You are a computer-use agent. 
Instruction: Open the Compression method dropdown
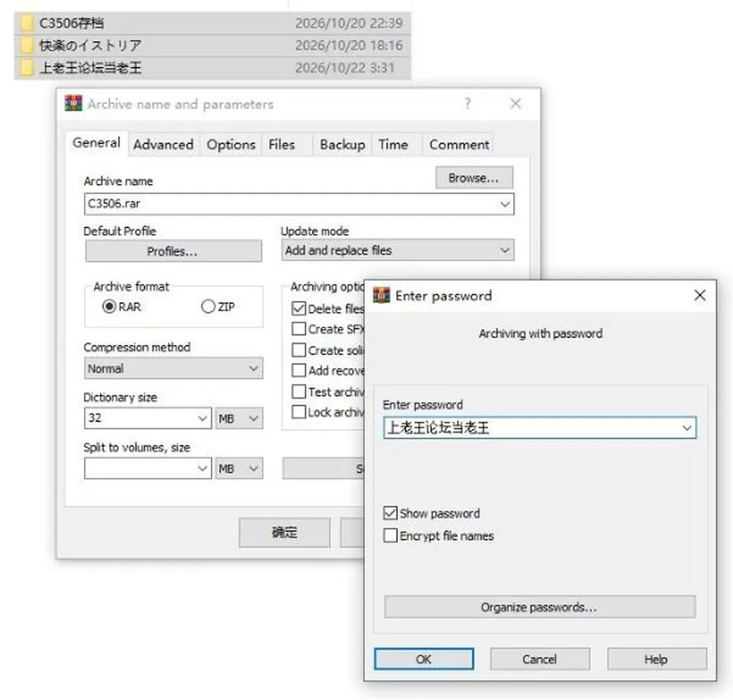point(253,368)
